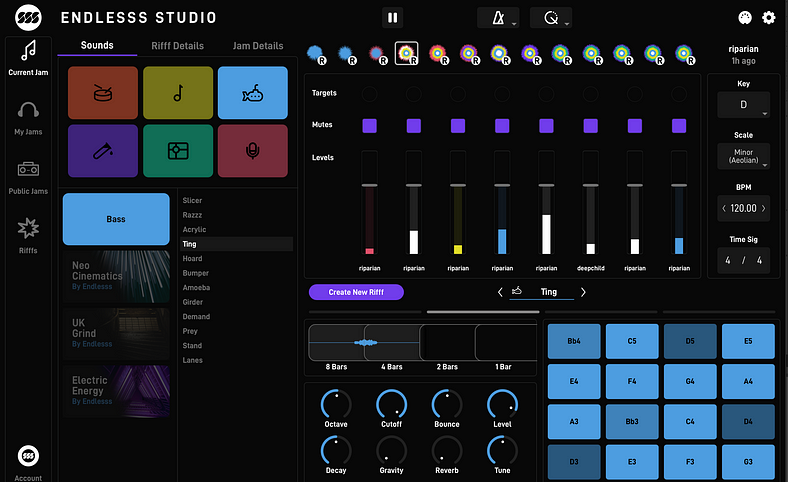Enable target on deepchild channel

pyautogui.click(x=590, y=93)
